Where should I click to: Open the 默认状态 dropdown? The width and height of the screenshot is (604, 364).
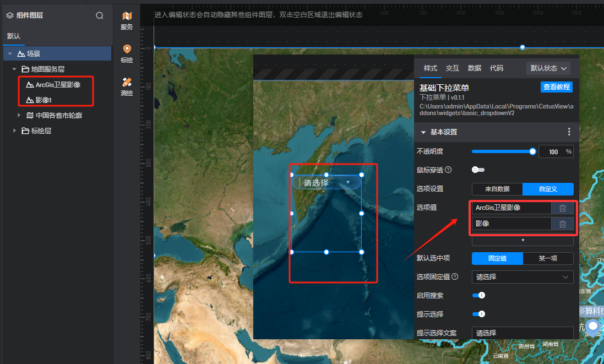pyautogui.click(x=548, y=68)
